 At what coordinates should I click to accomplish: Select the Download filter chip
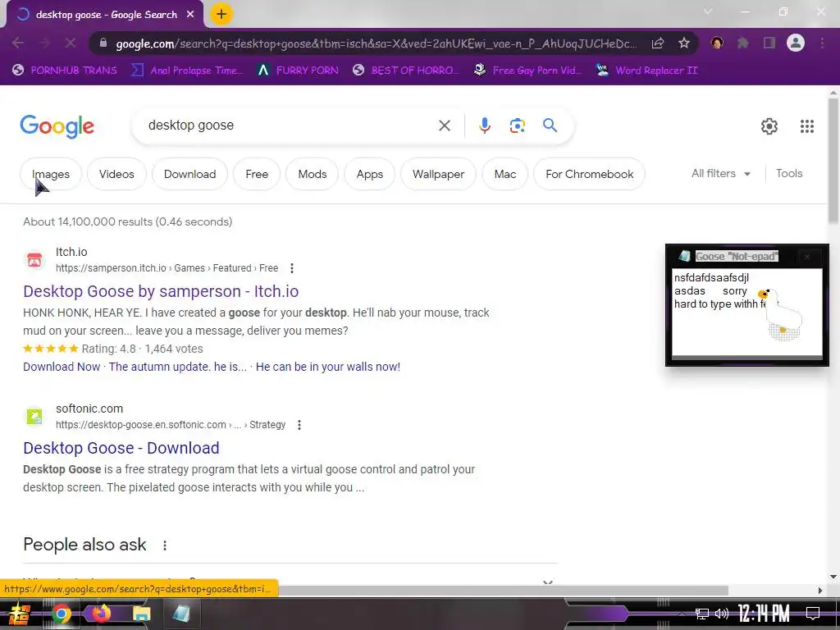coord(189,174)
